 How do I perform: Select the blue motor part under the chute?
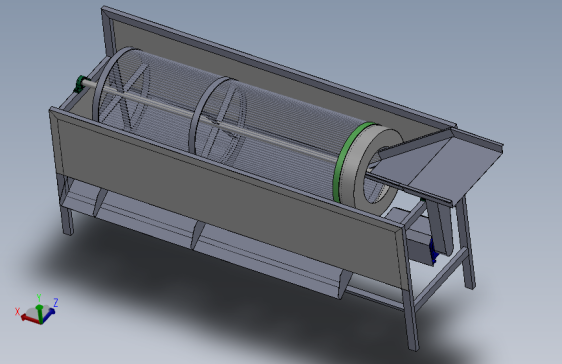(x=433, y=253)
